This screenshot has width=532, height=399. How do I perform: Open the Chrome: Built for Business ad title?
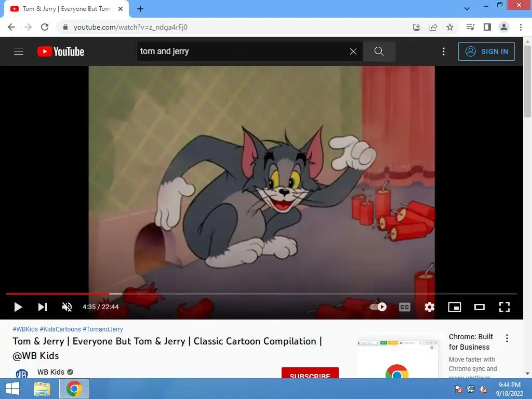pos(471,342)
